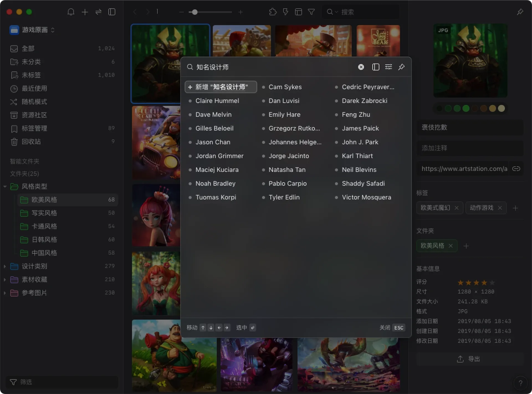Image resolution: width=532 pixels, height=394 pixels.
Task: Select the Neil Blevins tag
Action: point(359,170)
